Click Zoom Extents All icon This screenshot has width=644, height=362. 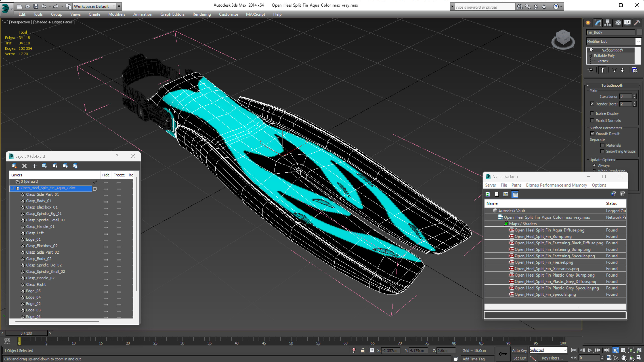(x=639, y=350)
